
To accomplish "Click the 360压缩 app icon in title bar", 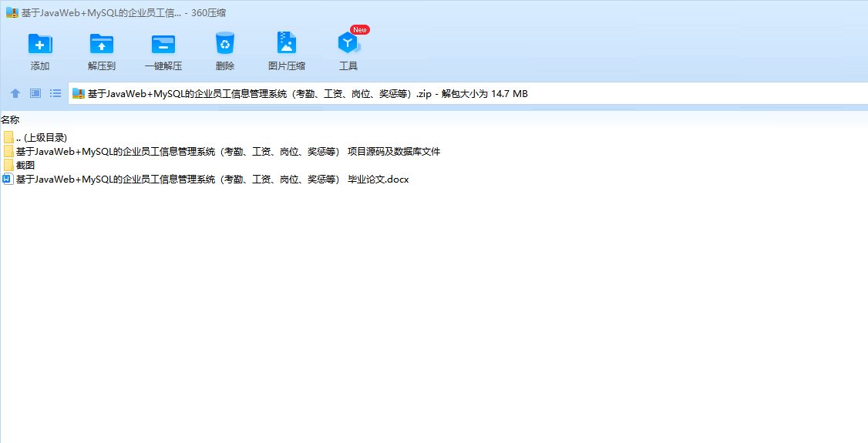I will coord(12,13).
